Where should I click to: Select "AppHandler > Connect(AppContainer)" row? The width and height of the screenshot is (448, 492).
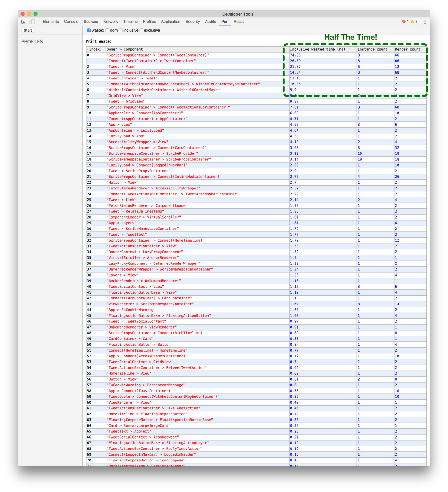click(x=256, y=113)
